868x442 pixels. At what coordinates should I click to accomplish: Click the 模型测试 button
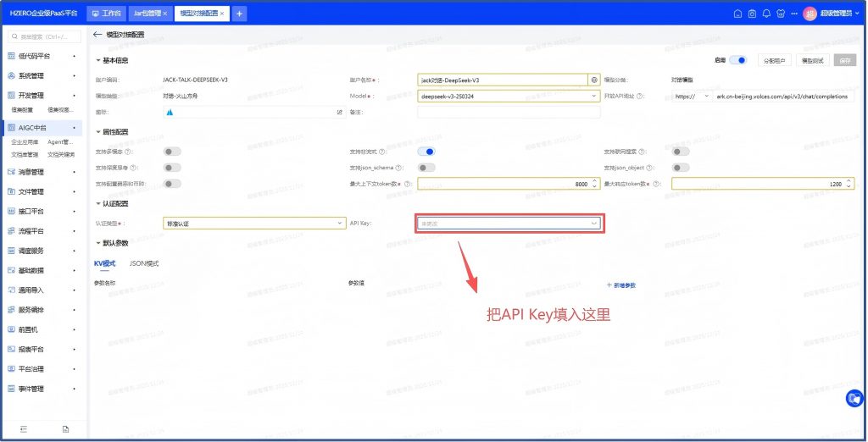tap(811, 60)
